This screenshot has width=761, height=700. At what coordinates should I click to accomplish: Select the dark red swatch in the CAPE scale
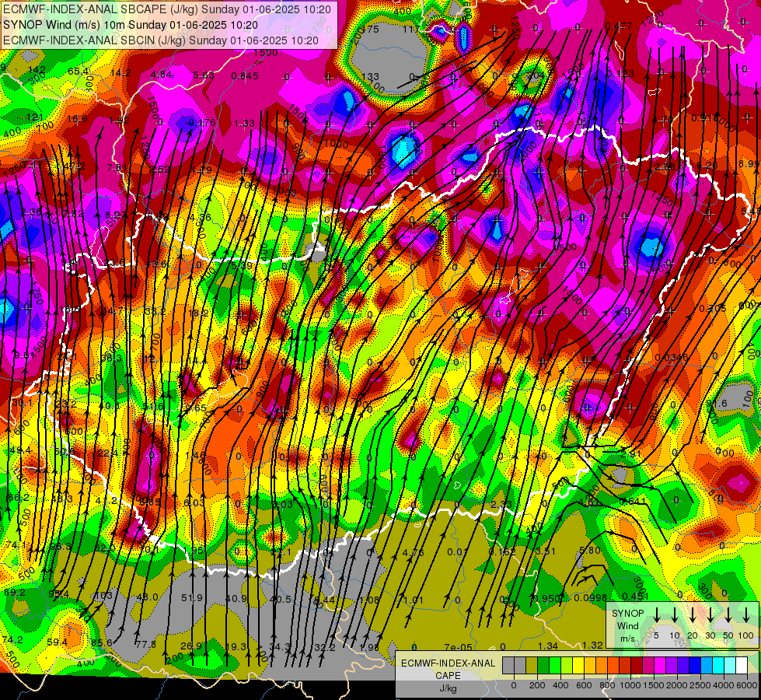[x=637, y=666]
